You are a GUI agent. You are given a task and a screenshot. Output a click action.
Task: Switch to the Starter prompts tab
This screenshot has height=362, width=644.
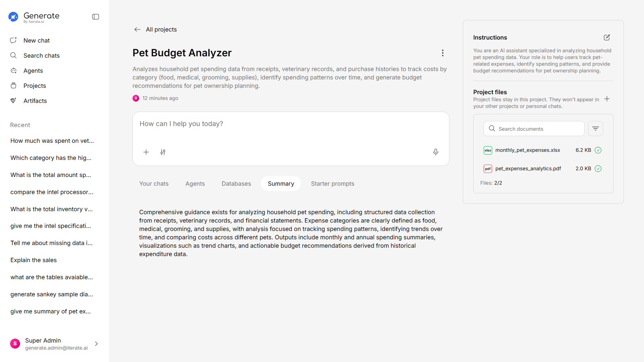pyautogui.click(x=332, y=184)
